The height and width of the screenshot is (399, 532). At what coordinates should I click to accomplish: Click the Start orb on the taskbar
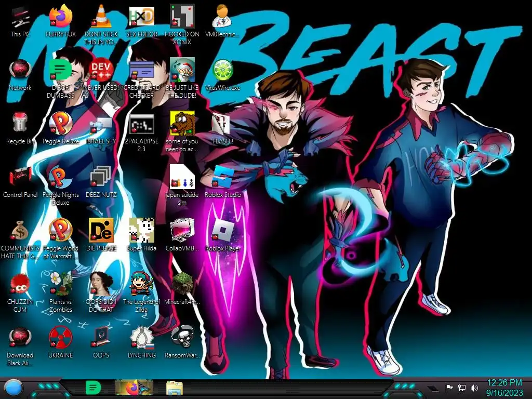click(13, 388)
